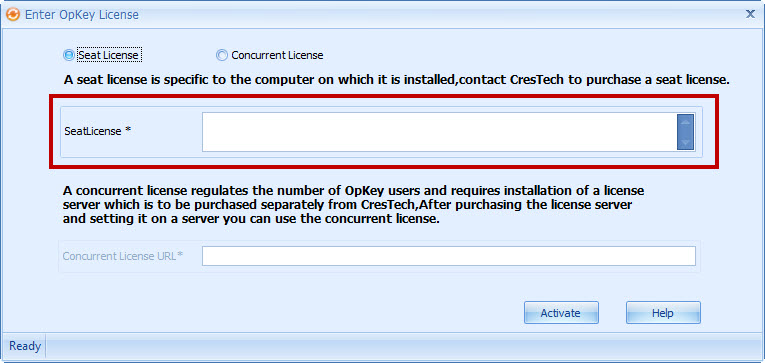Image resolution: width=765 pixels, height=363 pixels.
Task: Click the OpKey logo icon in title bar
Action: coord(12,15)
